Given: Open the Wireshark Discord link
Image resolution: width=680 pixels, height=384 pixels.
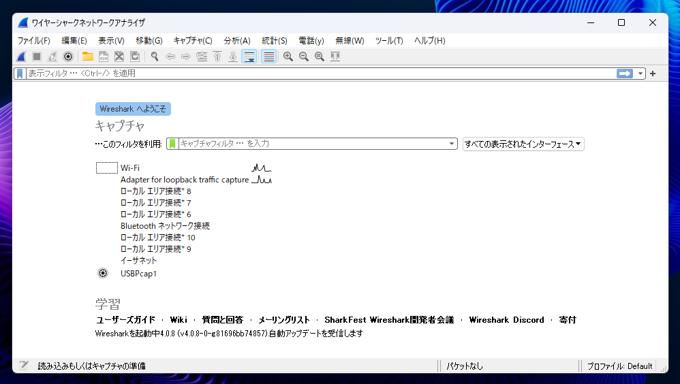Looking at the screenshot, I should 507,320.
